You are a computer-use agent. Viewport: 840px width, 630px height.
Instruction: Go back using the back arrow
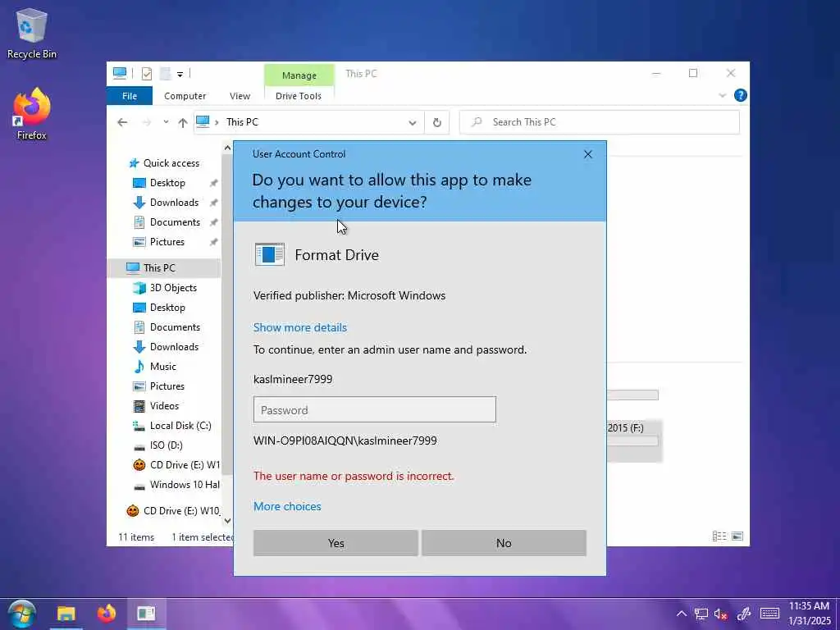click(x=122, y=123)
